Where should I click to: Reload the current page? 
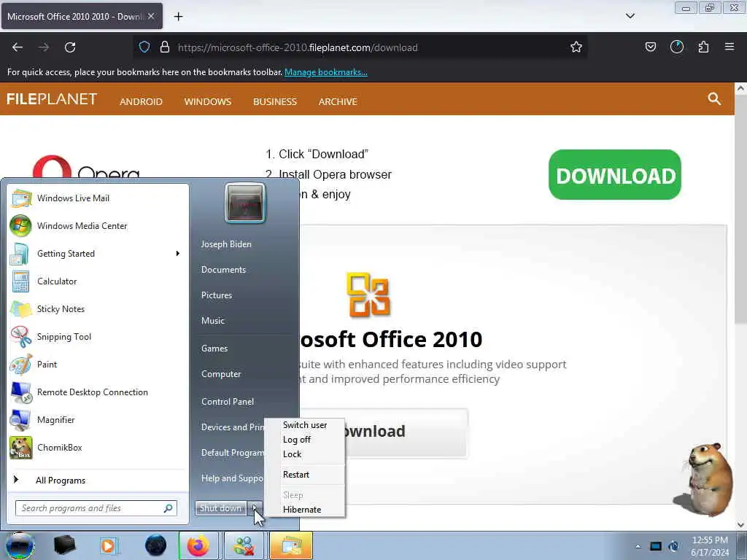(70, 47)
